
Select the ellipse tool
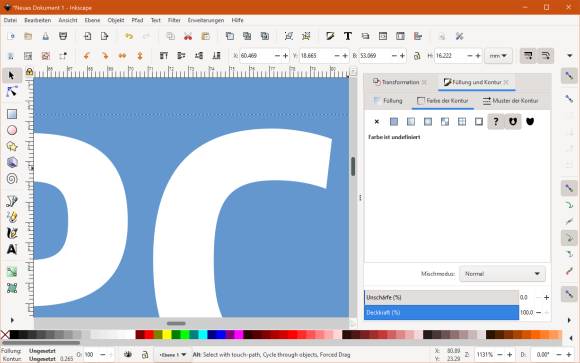click(12, 130)
